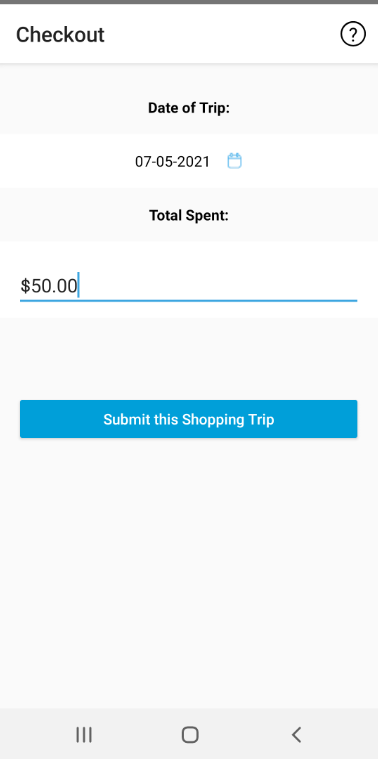
Task: Tap the three-line recents navigation icon
Action: pyautogui.click(x=84, y=735)
